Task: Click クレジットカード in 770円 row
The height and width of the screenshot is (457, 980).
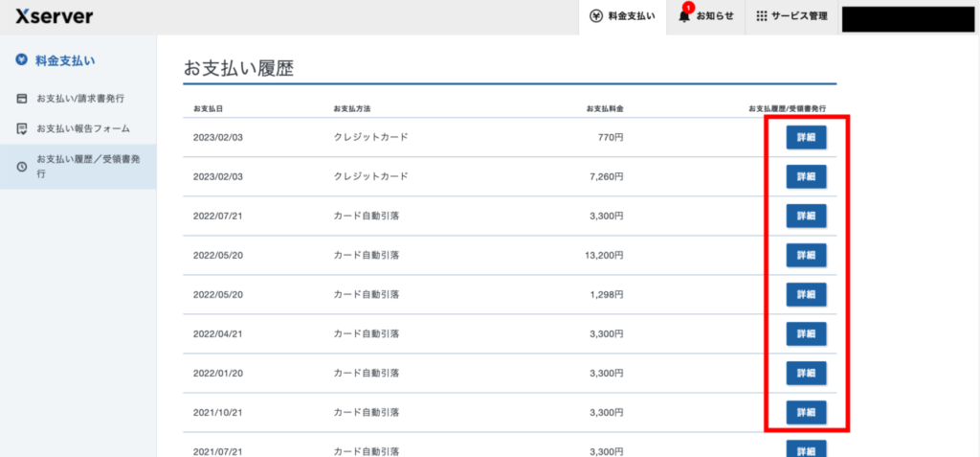Action: click(x=370, y=137)
